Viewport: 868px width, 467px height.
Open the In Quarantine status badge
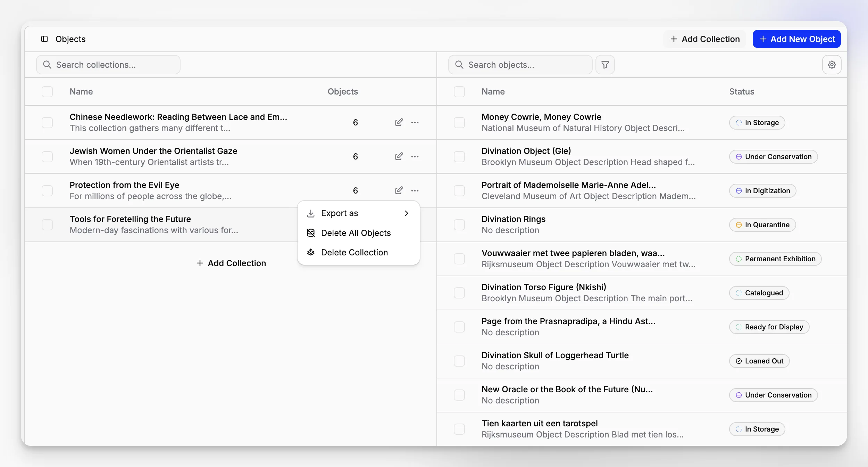[x=762, y=225]
